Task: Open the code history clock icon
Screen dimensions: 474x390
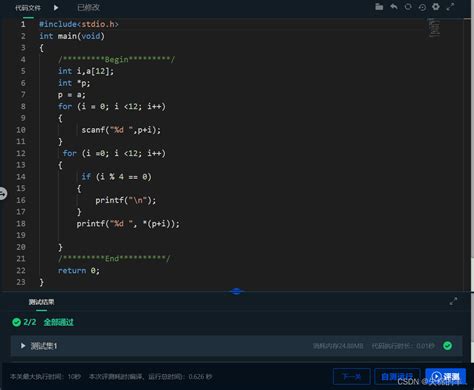Action: pyautogui.click(x=422, y=7)
